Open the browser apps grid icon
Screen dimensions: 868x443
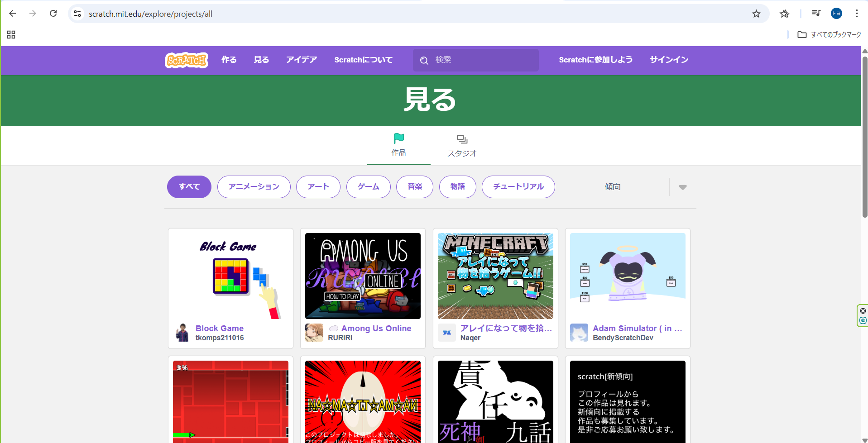[11, 35]
